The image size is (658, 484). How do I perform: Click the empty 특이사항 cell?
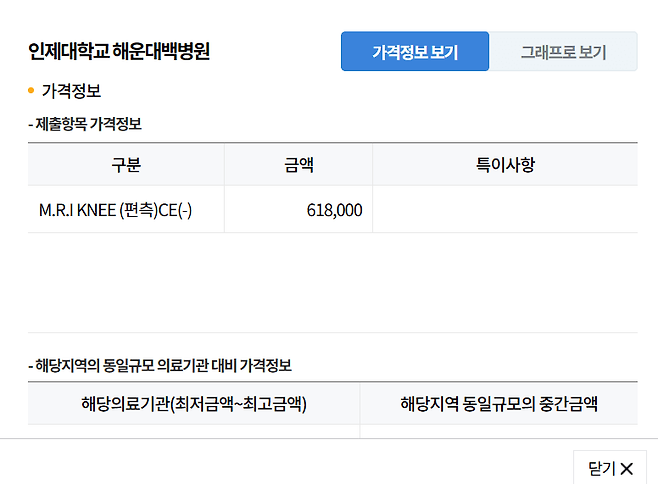[x=505, y=211]
